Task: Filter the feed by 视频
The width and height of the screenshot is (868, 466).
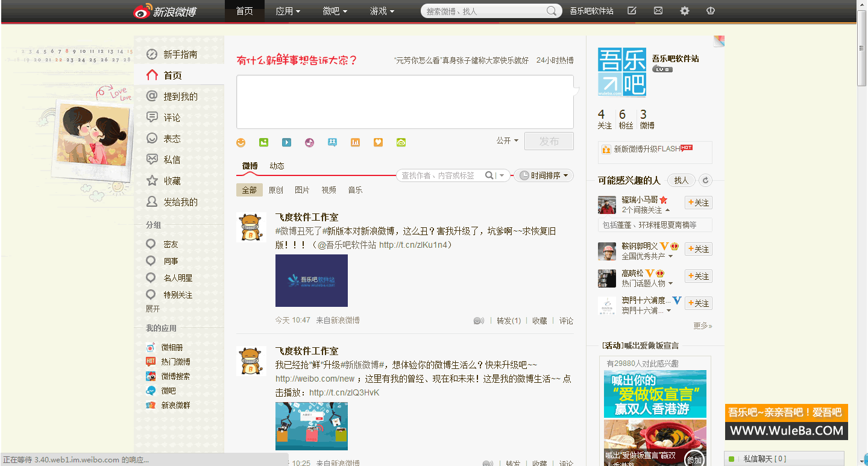Action: tap(329, 190)
